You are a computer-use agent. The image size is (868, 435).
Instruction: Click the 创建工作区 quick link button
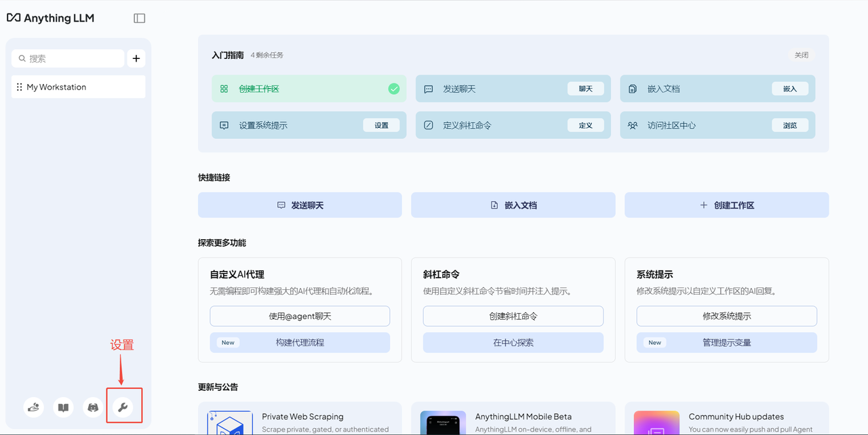tap(726, 205)
